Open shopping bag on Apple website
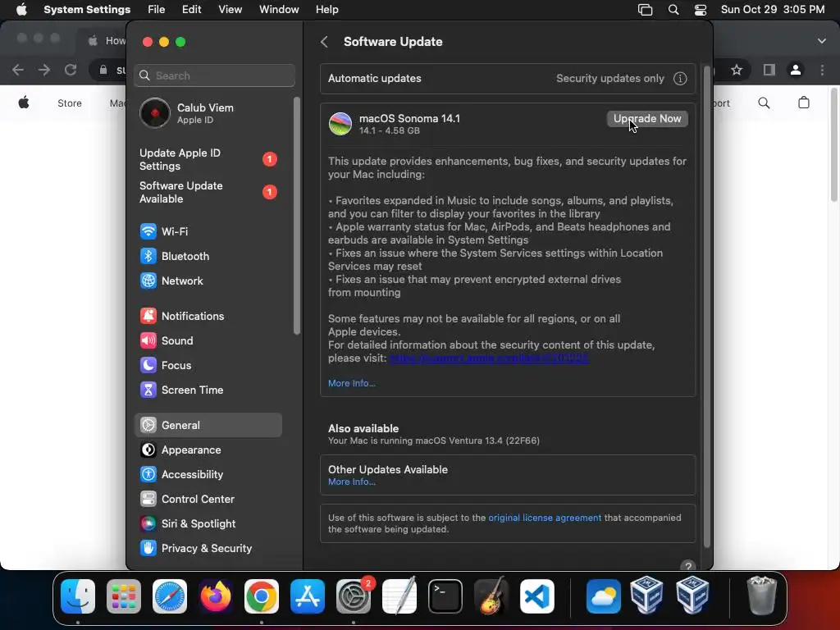The width and height of the screenshot is (840, 630). coord(804,103)
